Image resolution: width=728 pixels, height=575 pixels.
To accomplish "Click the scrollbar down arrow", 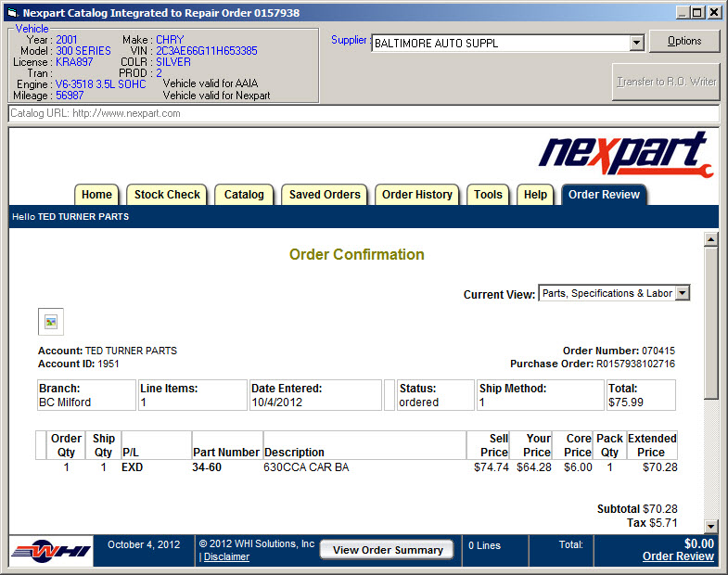I will tap(710, 526).
